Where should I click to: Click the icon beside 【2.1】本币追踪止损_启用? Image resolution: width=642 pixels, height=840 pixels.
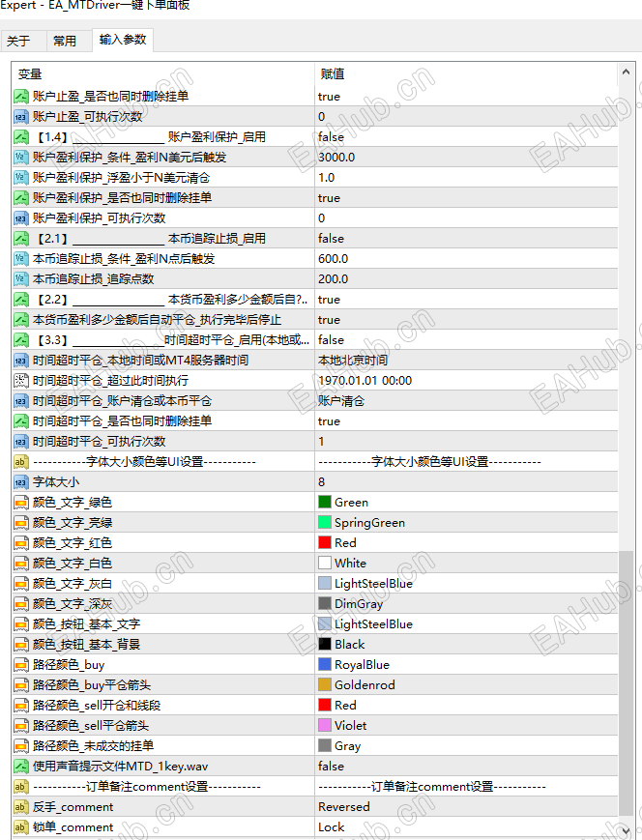(x=21, y=239)
